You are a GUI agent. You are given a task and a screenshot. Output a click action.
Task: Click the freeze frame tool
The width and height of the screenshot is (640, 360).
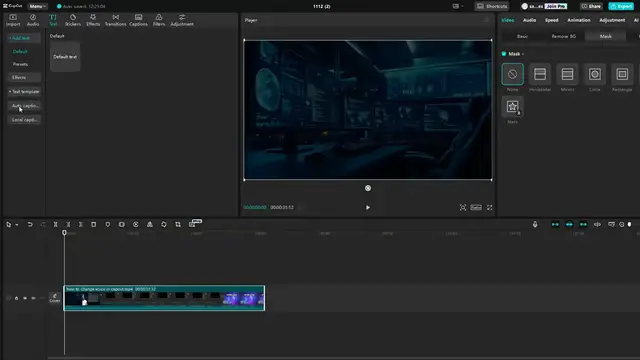coord(122,224)
